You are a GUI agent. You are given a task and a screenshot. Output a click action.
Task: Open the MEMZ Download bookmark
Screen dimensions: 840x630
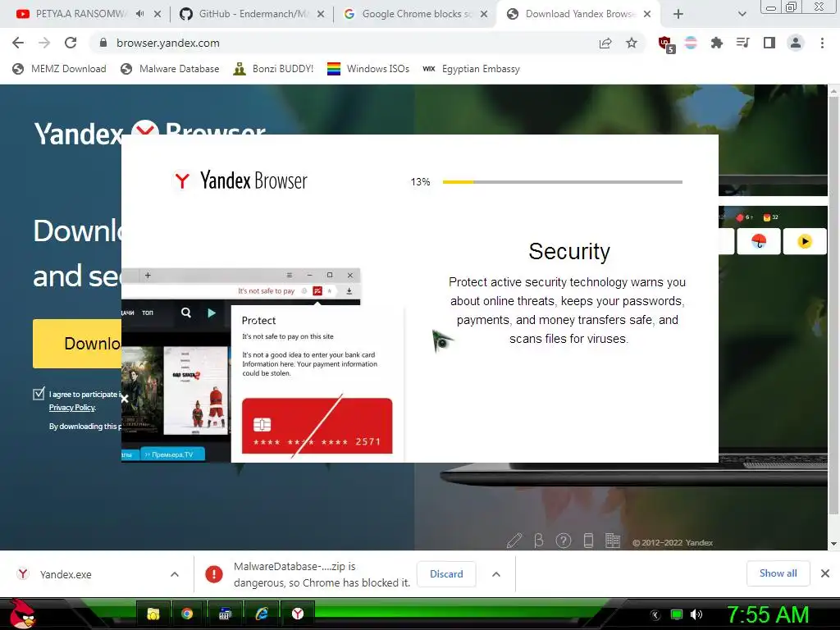click(59, 69)
